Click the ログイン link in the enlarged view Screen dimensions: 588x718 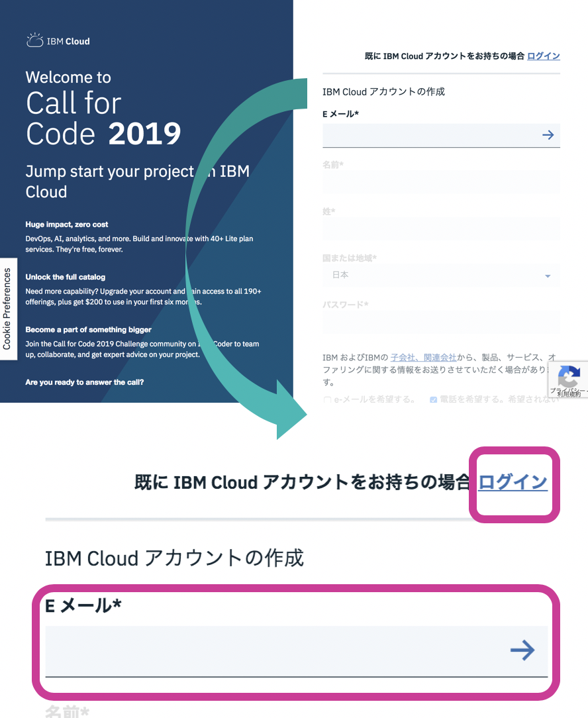click(x=513, y=482)
